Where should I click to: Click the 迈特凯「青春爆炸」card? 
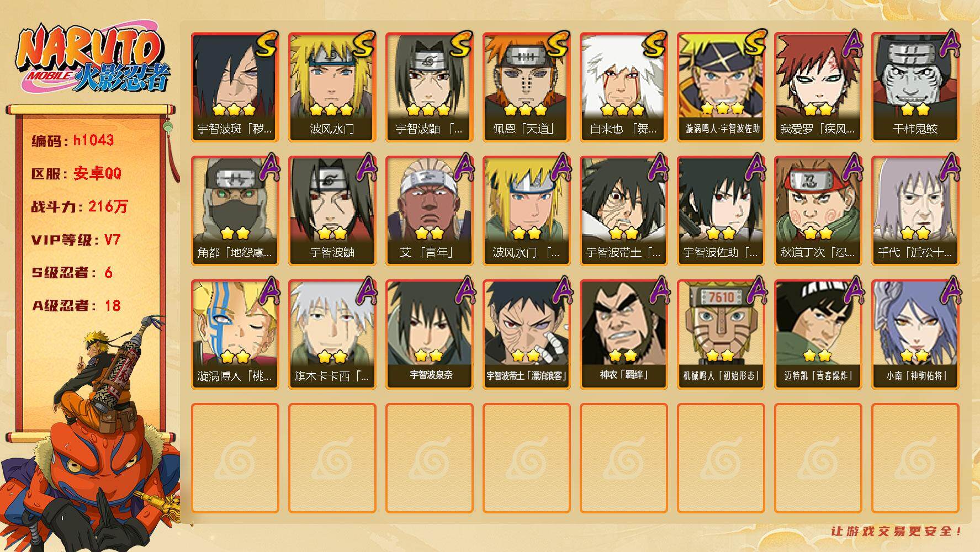coord(818,334)
